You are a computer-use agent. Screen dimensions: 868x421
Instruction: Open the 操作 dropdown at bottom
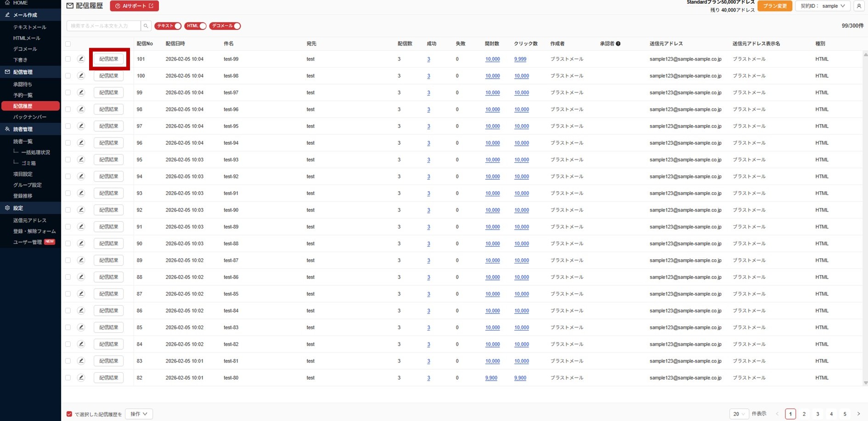click(x=139, y=414)
